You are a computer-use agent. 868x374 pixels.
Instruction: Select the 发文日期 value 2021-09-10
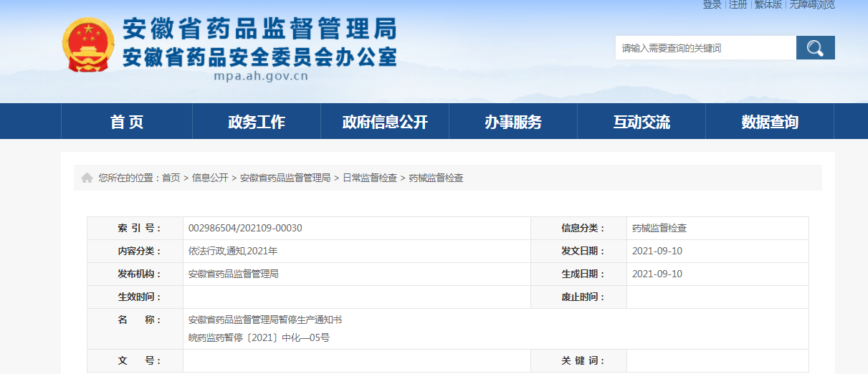[x=657, y=251]
